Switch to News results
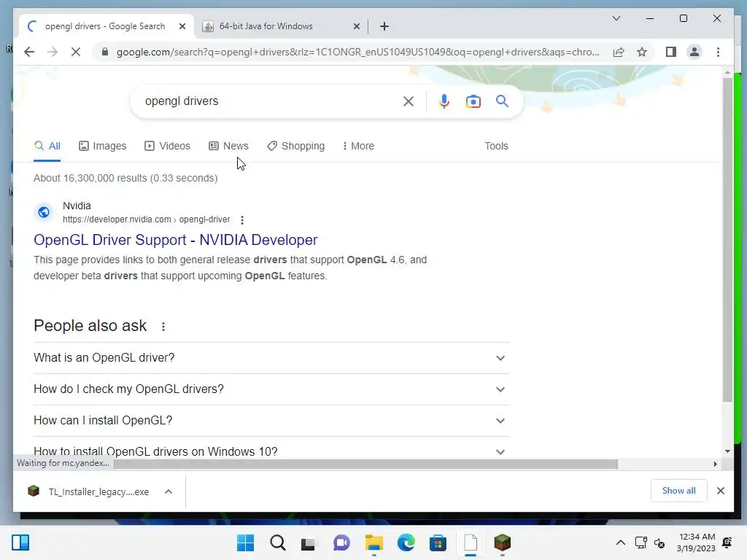 (x=228, y=146)
